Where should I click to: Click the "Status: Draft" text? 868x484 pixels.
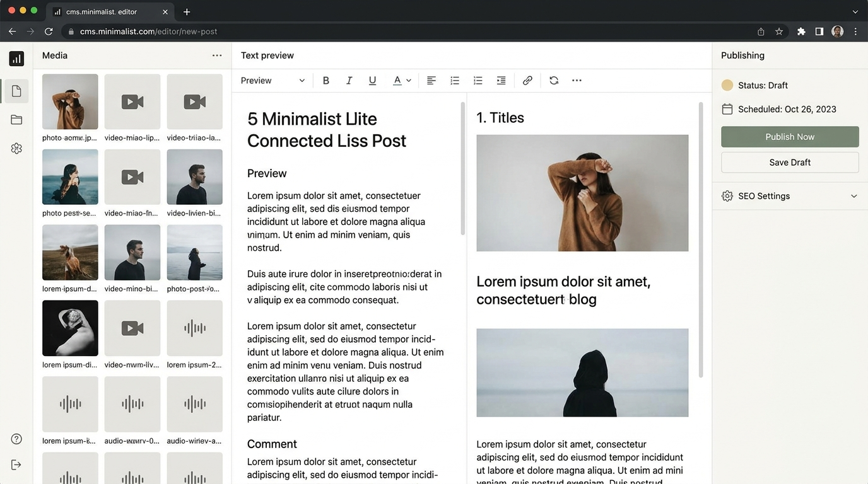point(763,85)
